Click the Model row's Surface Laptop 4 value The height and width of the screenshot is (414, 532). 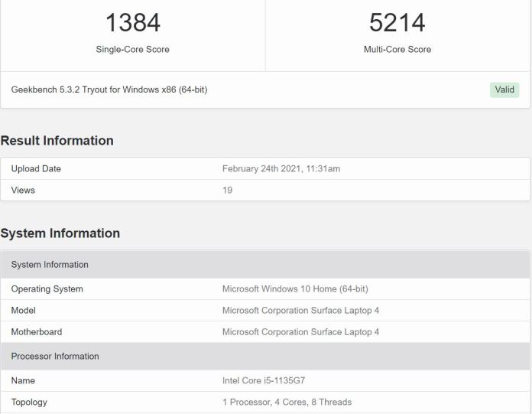300,311
